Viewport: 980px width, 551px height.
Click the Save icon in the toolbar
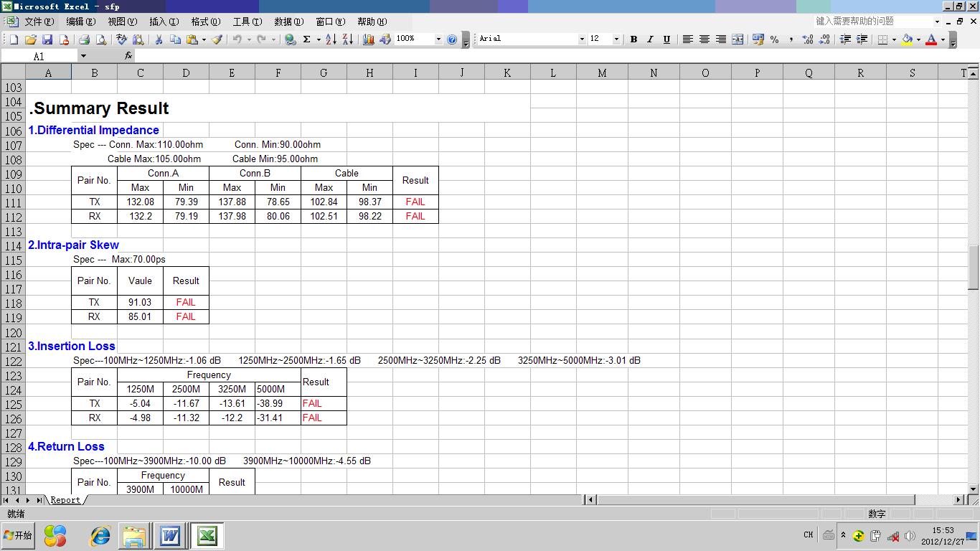[47, 39]
